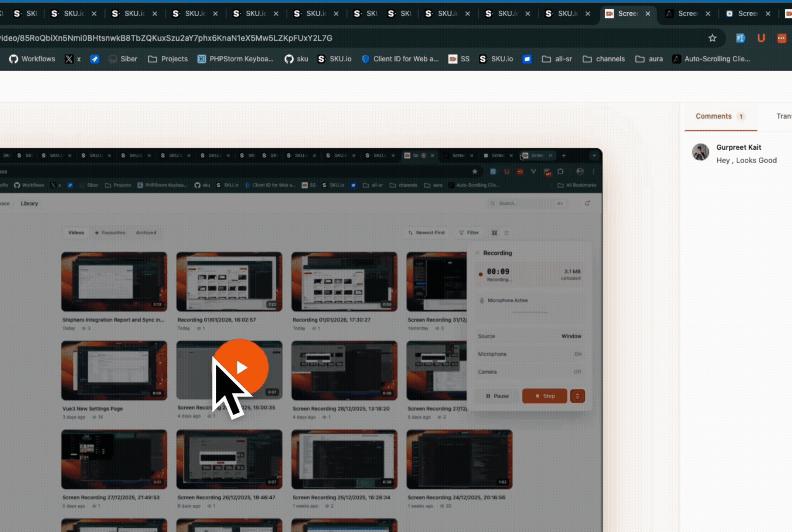Open the X bookmark icon
This screenshot has height=532, width=792.
69,59
